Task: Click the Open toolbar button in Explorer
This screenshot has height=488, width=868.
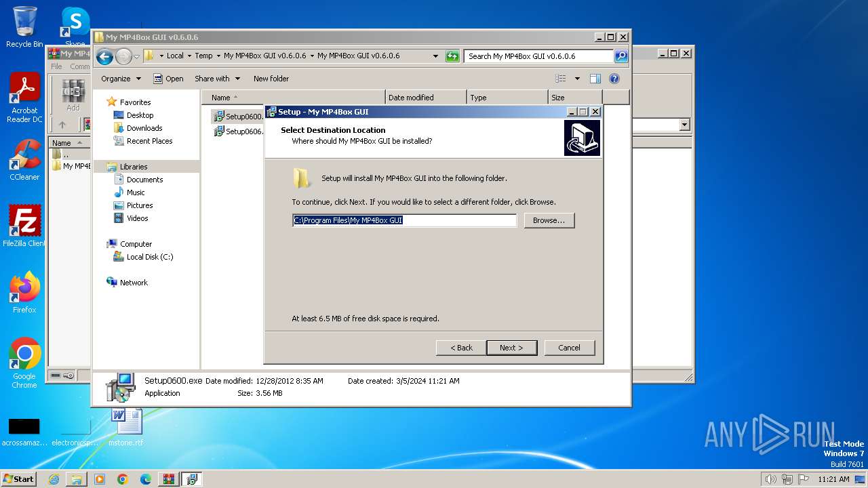Action: [168, 79]
